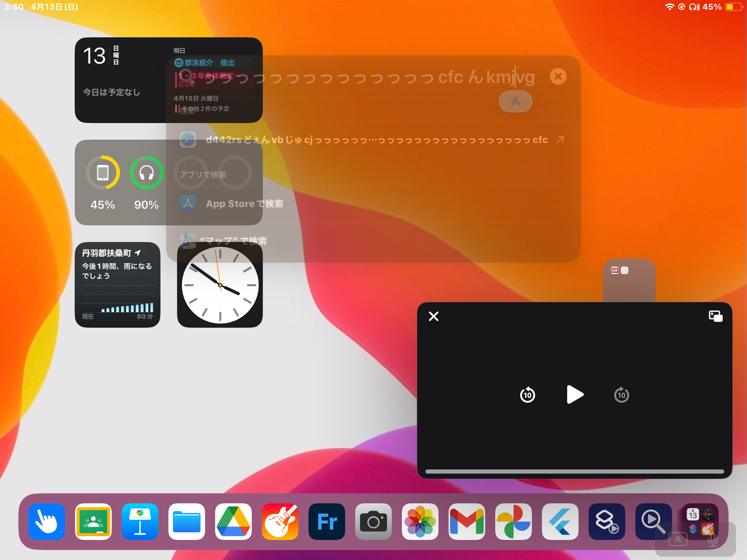Open the Files app icon
This screenshot has height=560, width=747.
pyautogui.click(x=187, y=522)
